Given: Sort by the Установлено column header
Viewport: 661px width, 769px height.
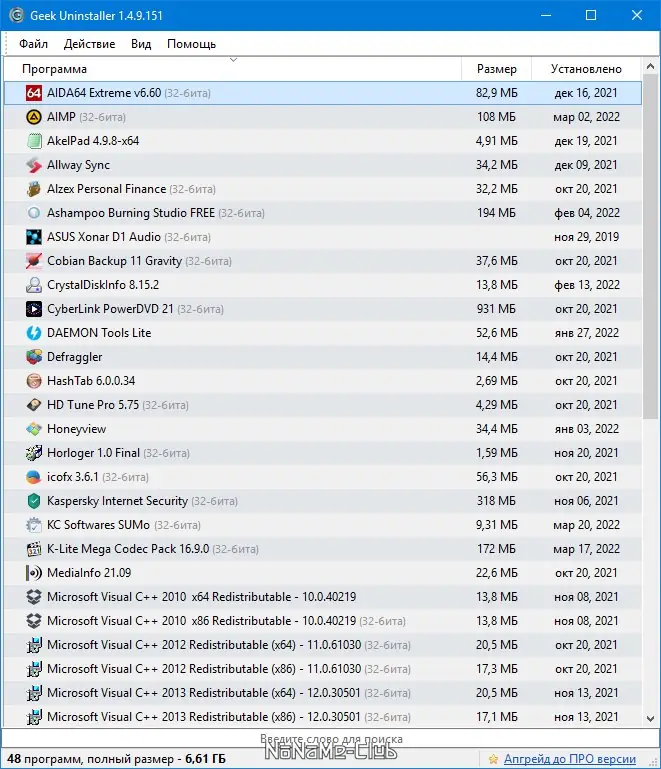Looking at the screenshot, I should click(586, 69).
